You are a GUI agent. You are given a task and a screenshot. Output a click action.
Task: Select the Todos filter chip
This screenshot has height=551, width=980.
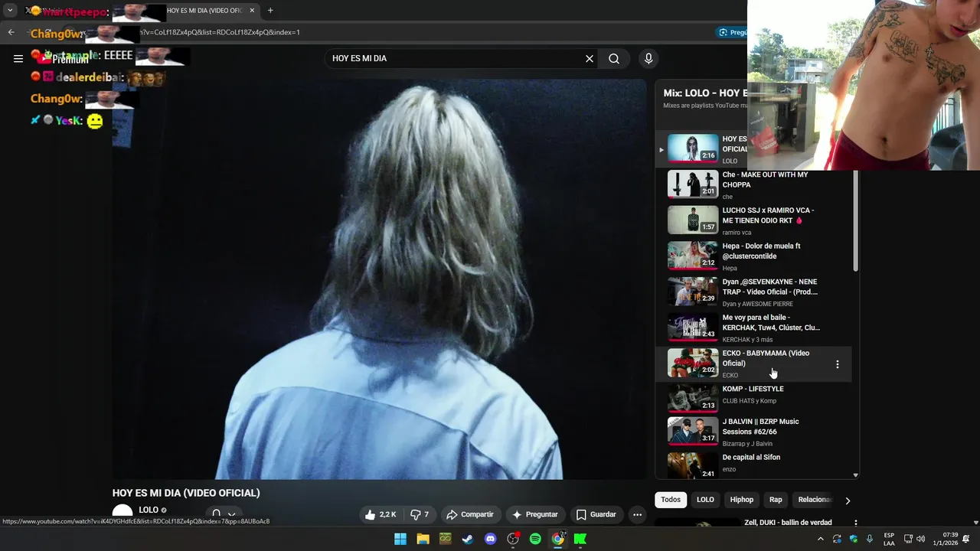tap(671, 500)
